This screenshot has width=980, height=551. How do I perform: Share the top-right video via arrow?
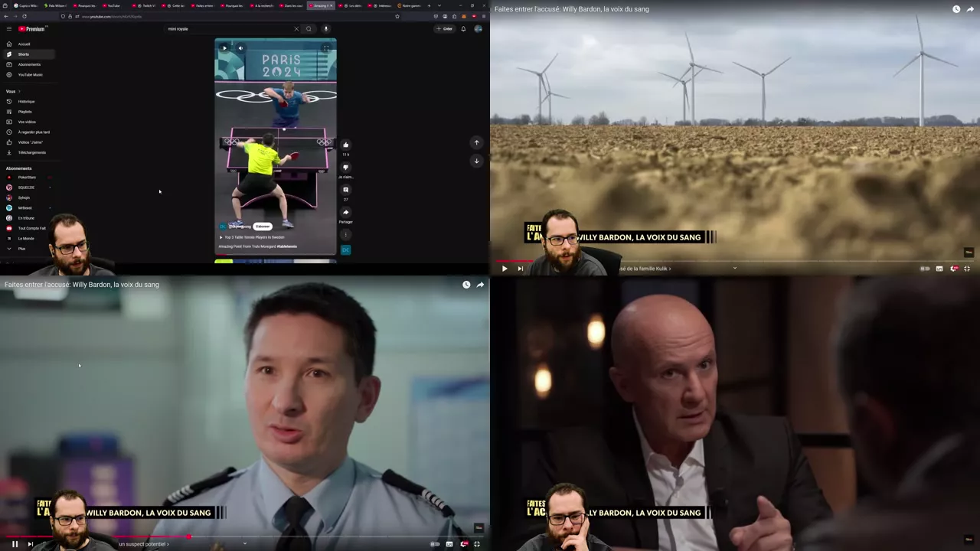click(x=970, y=9)
